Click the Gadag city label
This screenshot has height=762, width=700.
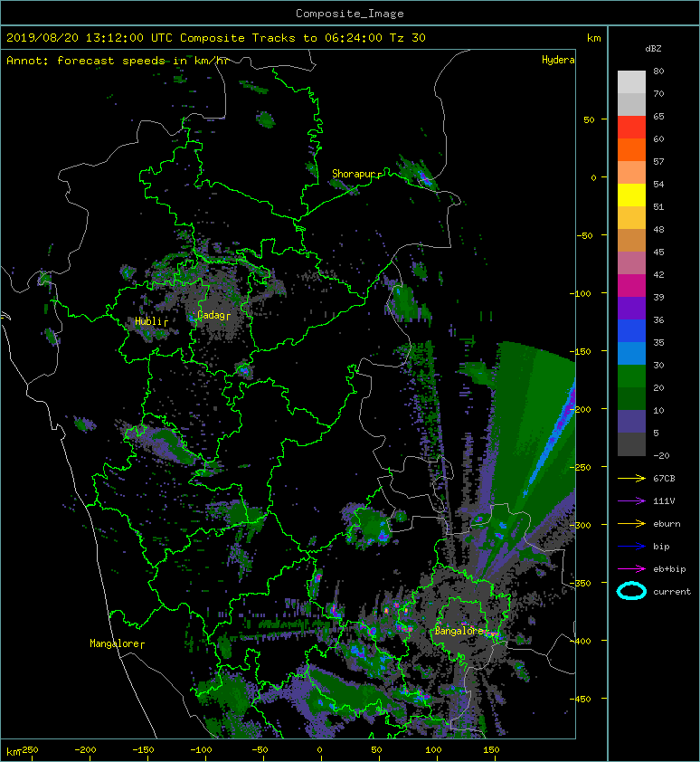[x=212, y=315]
